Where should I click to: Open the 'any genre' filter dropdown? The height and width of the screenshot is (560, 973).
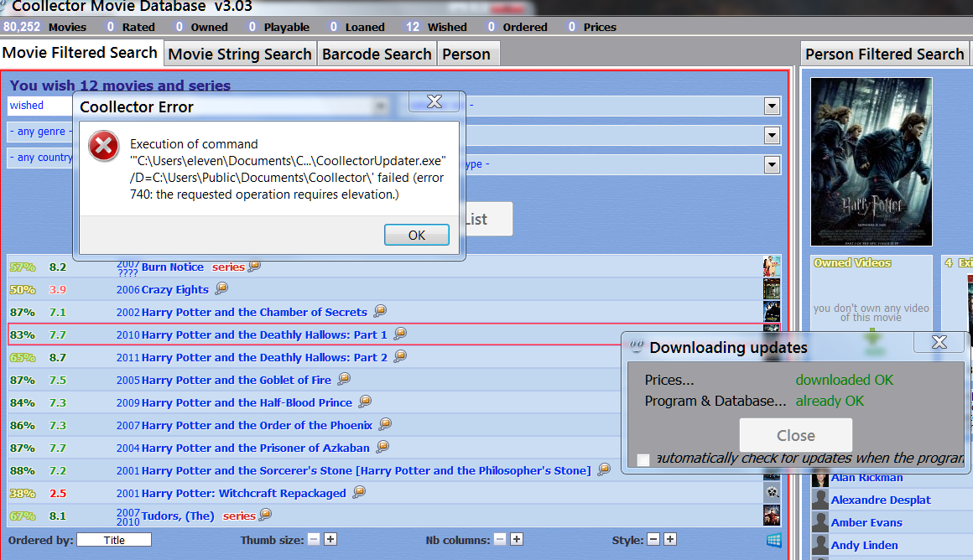click(x=39, y=132)
